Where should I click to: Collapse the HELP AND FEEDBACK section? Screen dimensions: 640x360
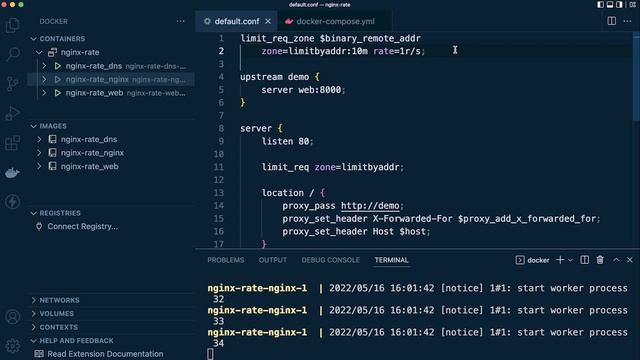33,341
